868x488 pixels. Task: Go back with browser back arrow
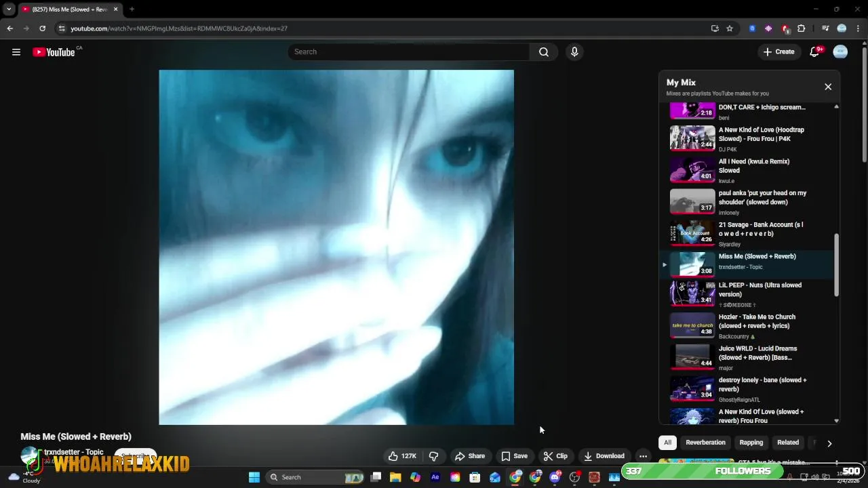pos(9,28)
